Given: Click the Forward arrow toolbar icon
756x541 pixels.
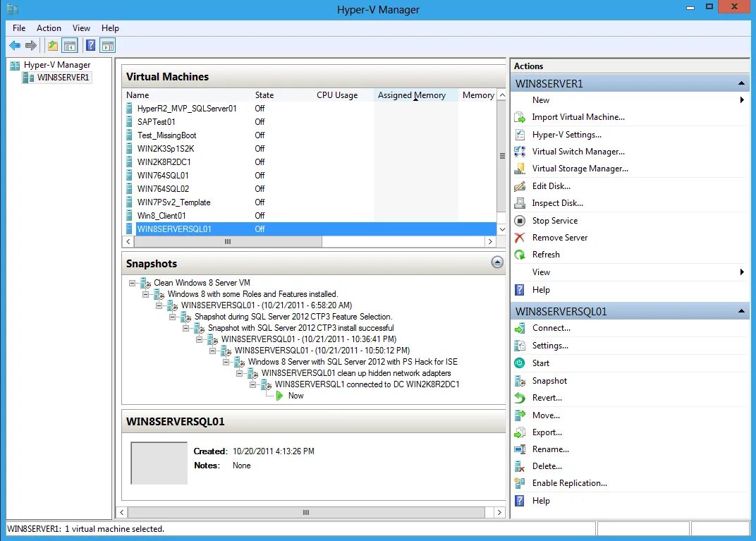Looking at the screenshot, I should coord(31,46).
